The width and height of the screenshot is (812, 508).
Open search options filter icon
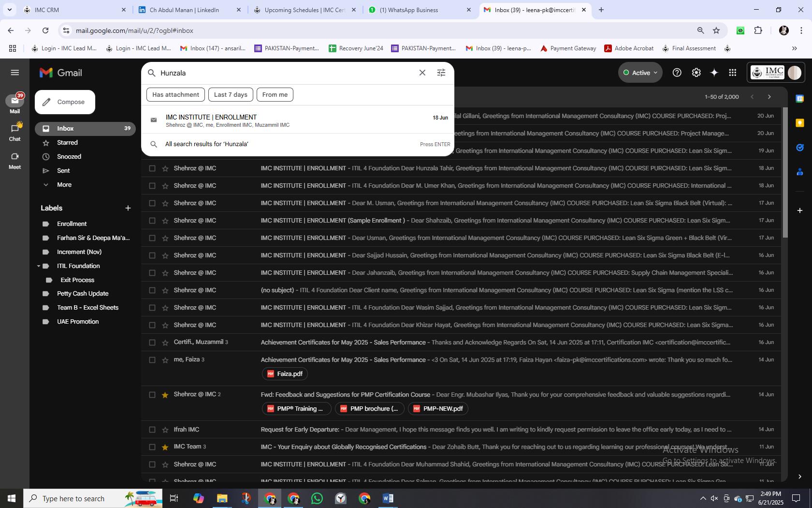click(441, 73)
